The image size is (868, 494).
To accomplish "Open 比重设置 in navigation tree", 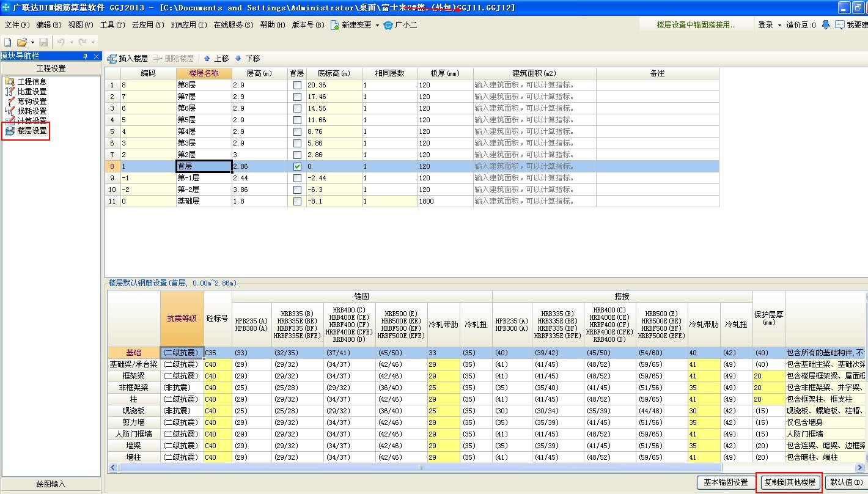I will point(26,92).
